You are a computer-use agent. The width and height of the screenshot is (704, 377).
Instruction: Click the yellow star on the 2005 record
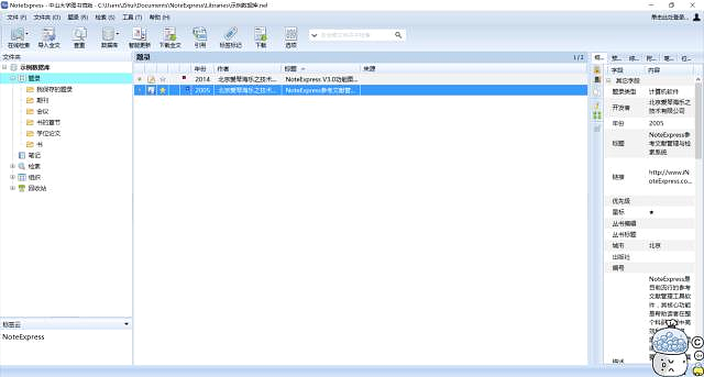coord(163,90)
